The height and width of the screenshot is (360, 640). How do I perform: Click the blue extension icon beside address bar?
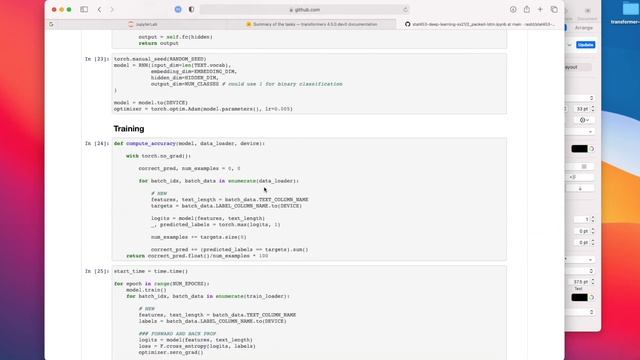(178, 9)
